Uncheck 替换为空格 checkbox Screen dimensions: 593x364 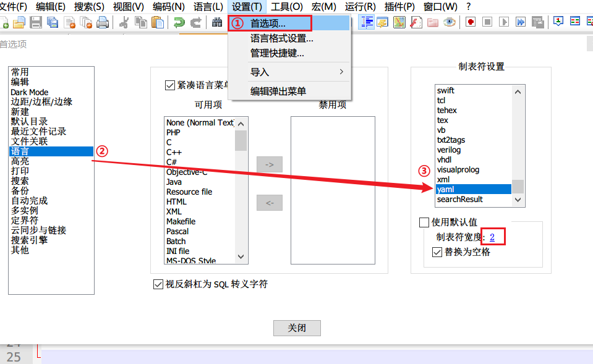pos(435,252)
